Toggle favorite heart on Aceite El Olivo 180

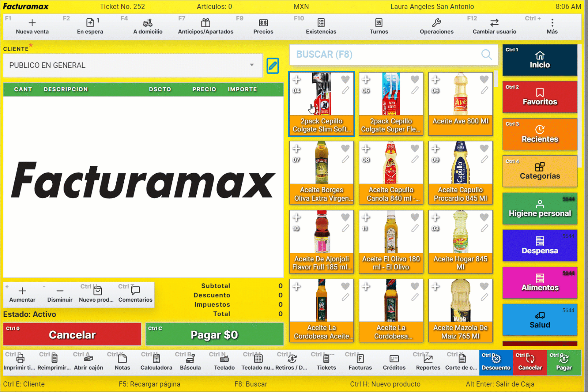(415, 217)
